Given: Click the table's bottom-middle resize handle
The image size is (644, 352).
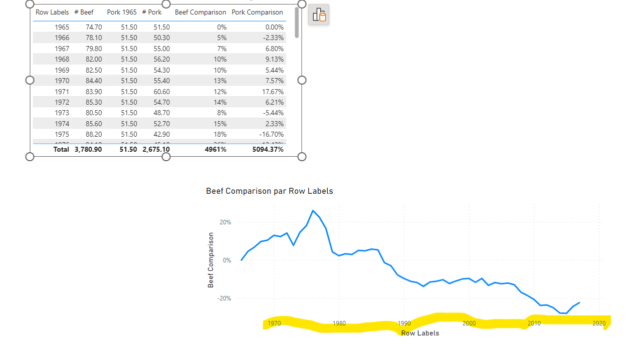Looking at the screenshot, I should coord(166,157).
